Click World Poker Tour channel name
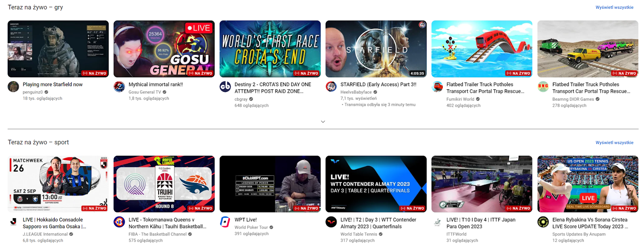Screen dimensions: 644x248 click(251, 227)
